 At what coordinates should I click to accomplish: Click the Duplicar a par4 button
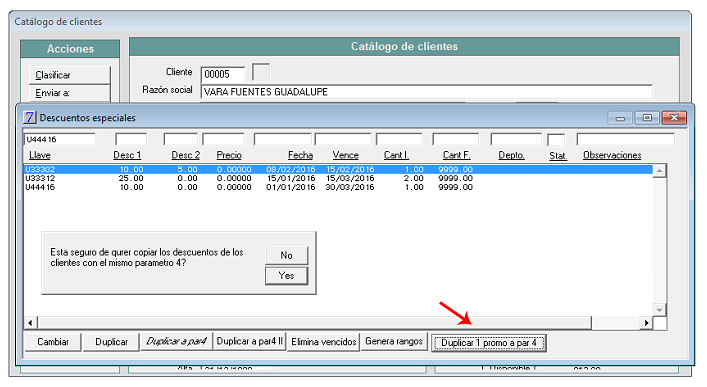tap(176, 342)
